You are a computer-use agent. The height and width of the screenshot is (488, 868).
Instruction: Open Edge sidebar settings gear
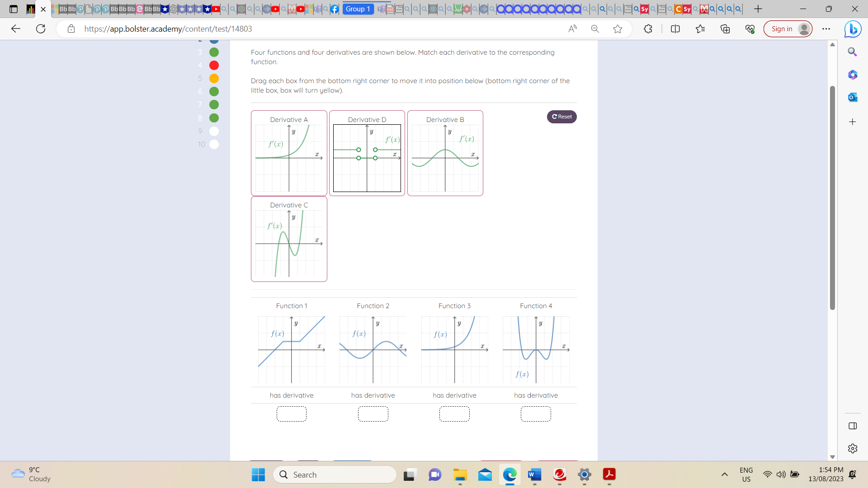pos(853,448)
